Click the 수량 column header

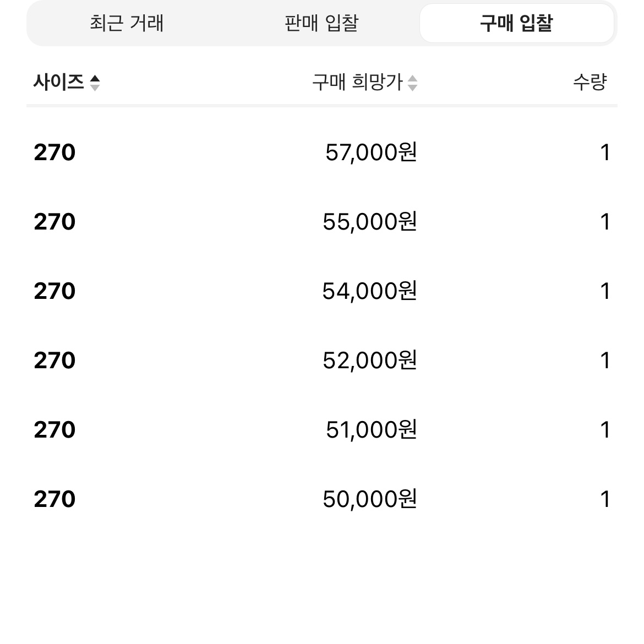[x=590, y=82]
